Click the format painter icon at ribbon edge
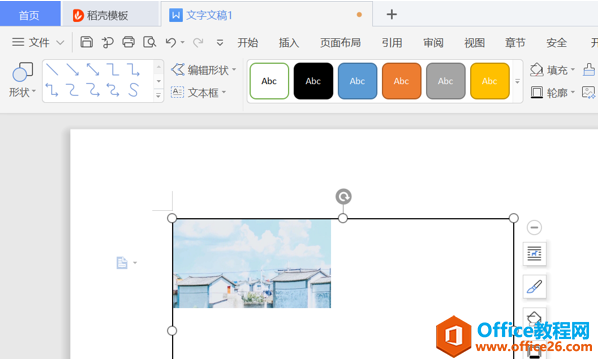Viewport: 599px width, 364px height. click(589, 70)
